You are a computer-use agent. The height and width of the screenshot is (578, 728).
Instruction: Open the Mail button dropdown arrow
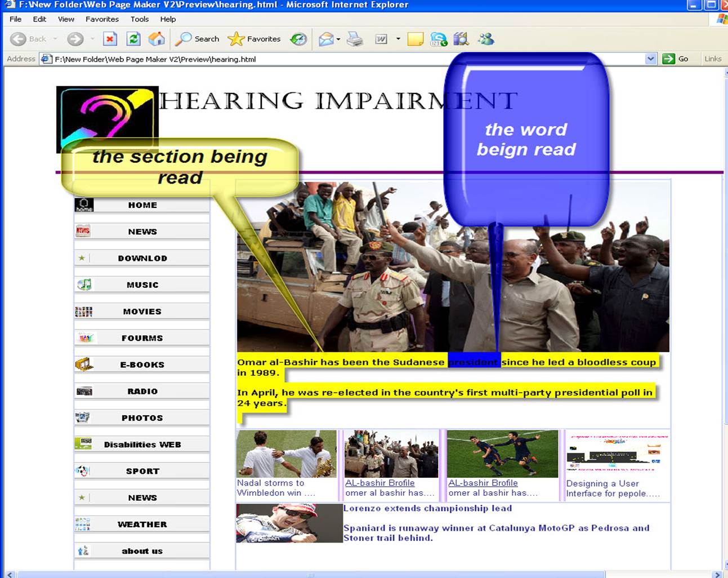(x=338, y=39)
